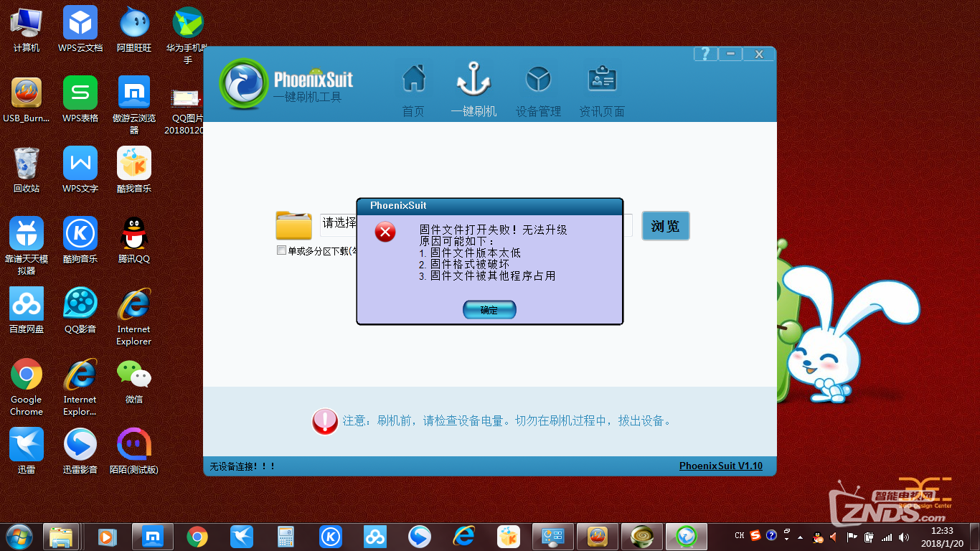Switch to the PhoenixSuit taskbar button
This screenshot has width=980, height=551.
click(687, 536)
